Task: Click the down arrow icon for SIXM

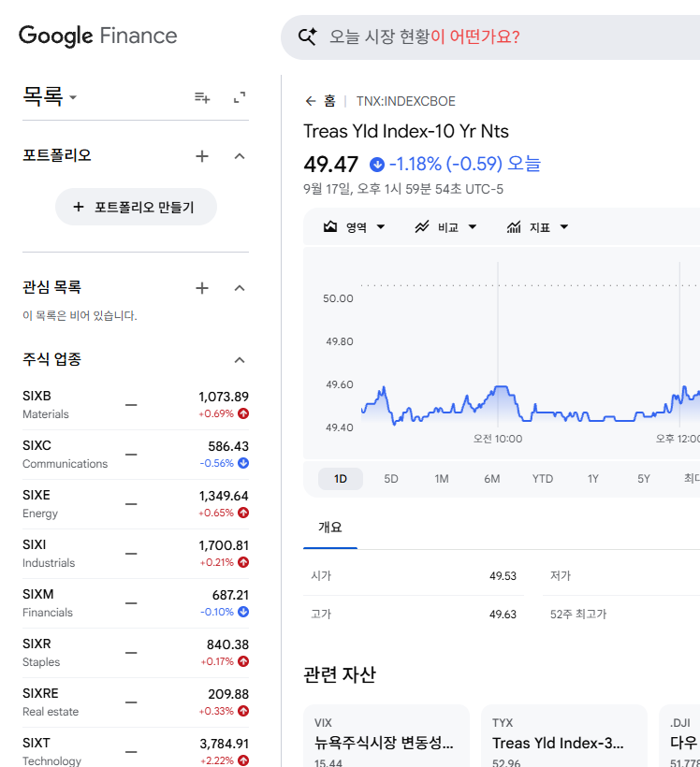Action: coord(243,612)
